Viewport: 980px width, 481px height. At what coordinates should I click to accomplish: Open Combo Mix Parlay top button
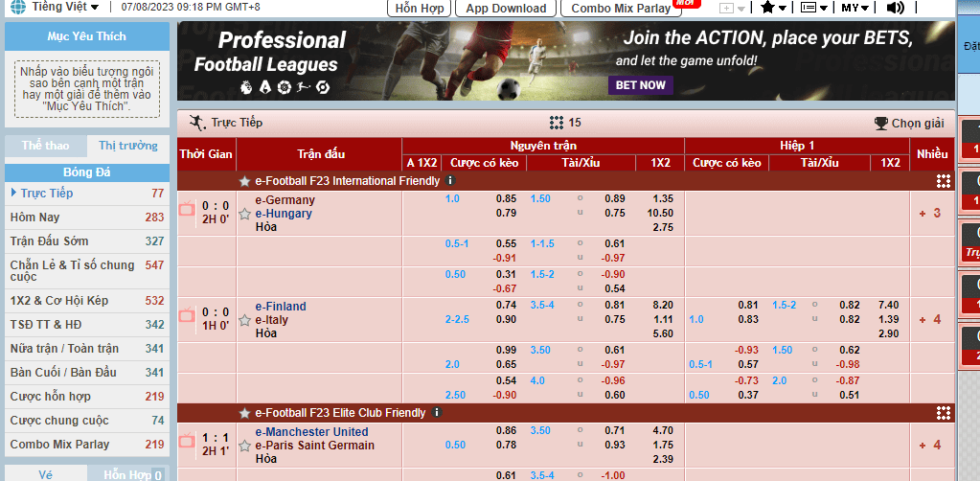621,8
